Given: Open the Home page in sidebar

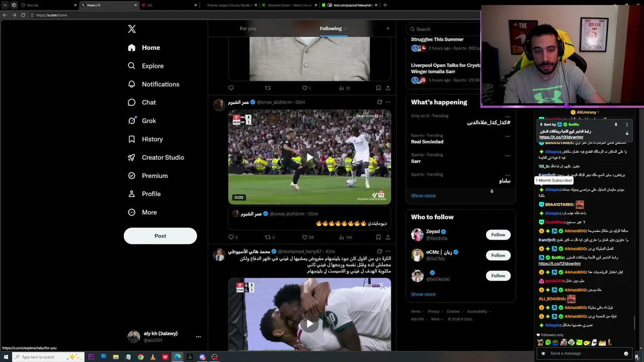Looking at the screenshot, I should pyautogui.click(x=144, y=48).
